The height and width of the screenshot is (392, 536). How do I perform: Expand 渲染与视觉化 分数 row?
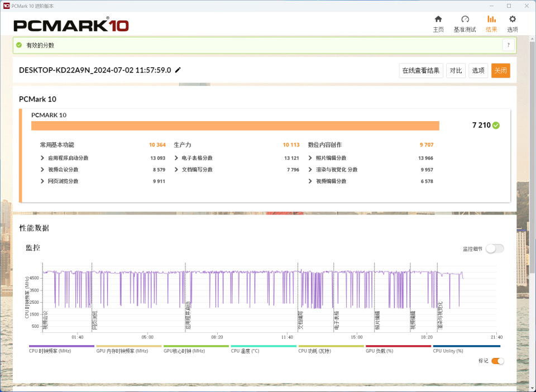[310, 170]
